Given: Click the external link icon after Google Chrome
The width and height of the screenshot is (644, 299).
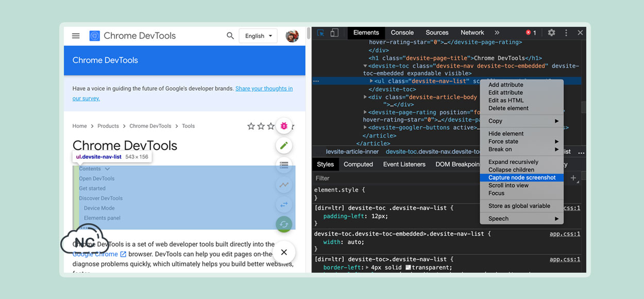Looking at the screenshot, I should click(123, 254).
